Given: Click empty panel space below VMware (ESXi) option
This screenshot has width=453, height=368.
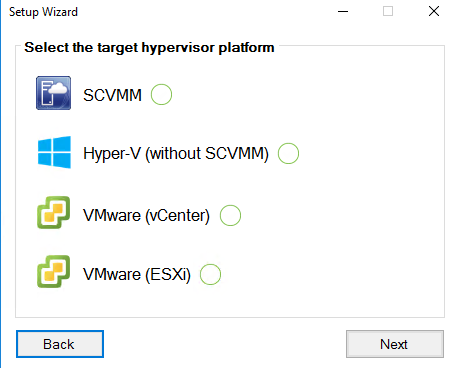Looking at the screenshot, I should pos(230,302).
